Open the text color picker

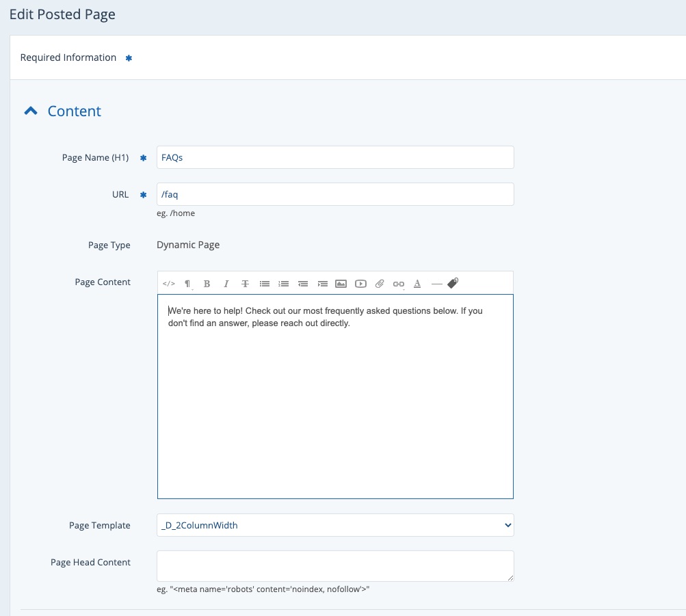(x=417, y=284)
